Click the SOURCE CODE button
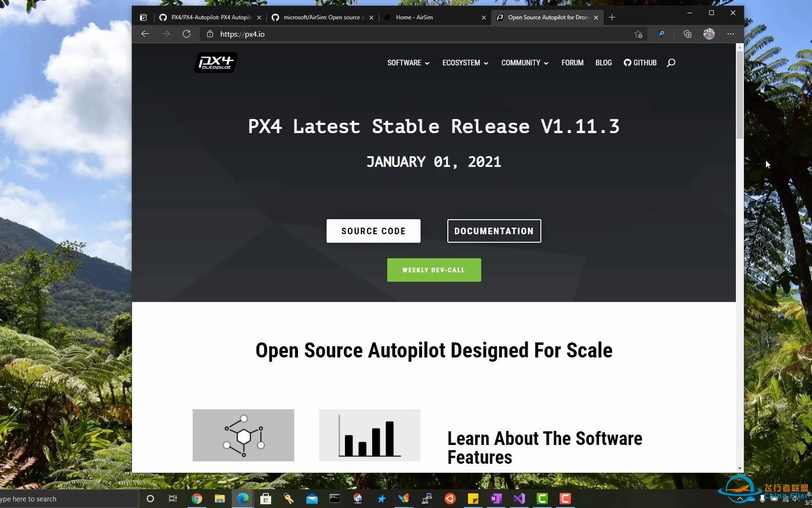The image size is (812, 508). point(374,231)
